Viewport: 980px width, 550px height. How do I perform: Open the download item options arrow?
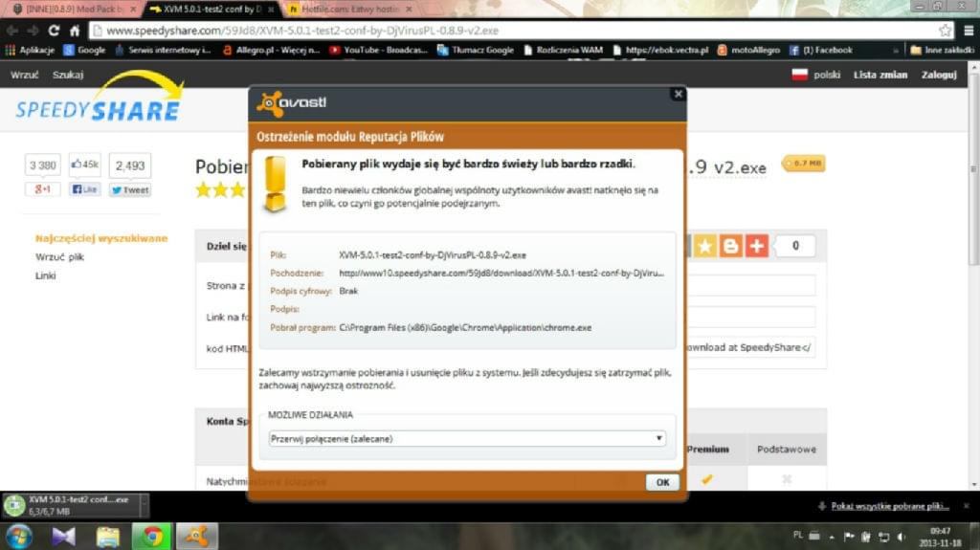click(144, 505)
